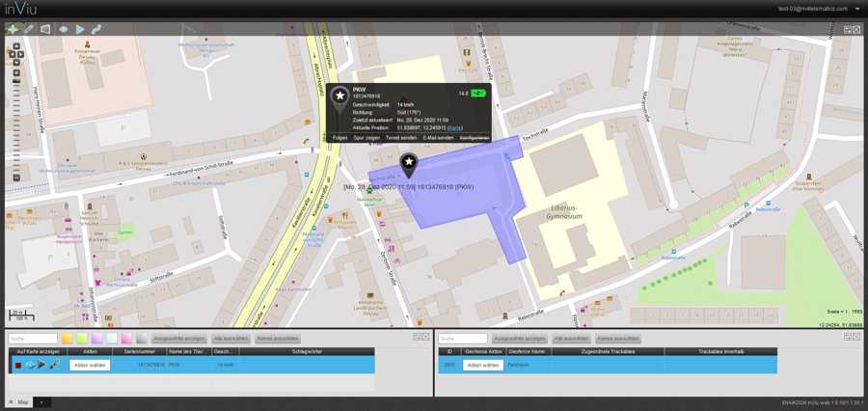The height and width of the screenshot is (411, 868).
Task: Open Aktion wählen dropdown in geofence row
Action: [483, 365]
